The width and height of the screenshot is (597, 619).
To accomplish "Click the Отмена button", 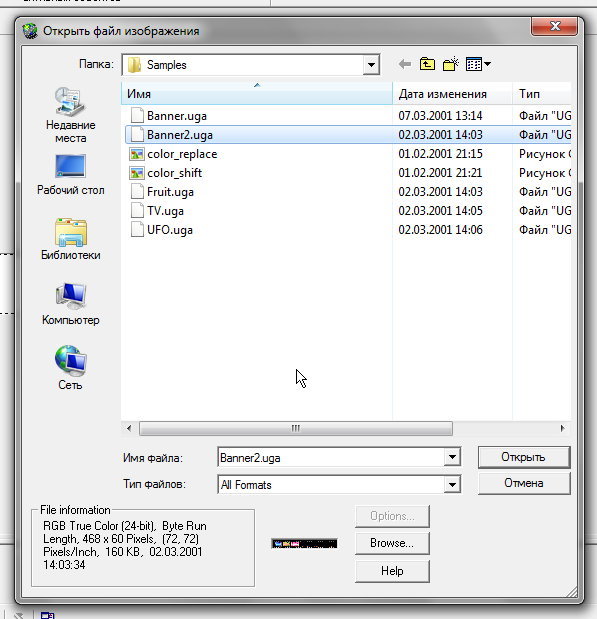I will tap(524, 483).
